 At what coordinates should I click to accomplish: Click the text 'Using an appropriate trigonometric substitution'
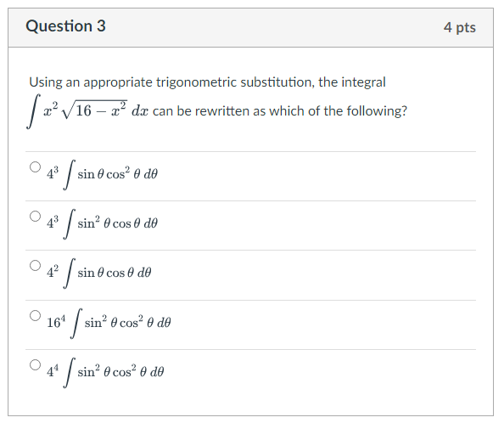(171, 82)
